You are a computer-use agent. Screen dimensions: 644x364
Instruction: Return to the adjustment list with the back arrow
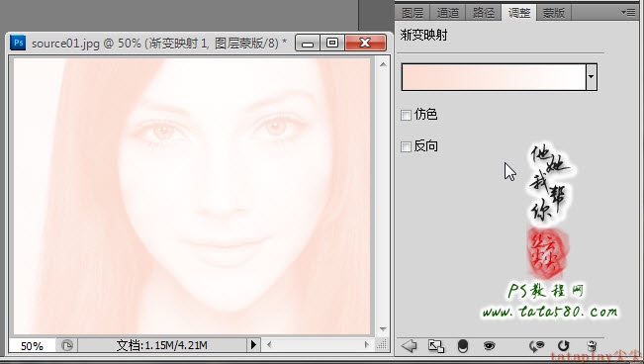pos(410,346)
